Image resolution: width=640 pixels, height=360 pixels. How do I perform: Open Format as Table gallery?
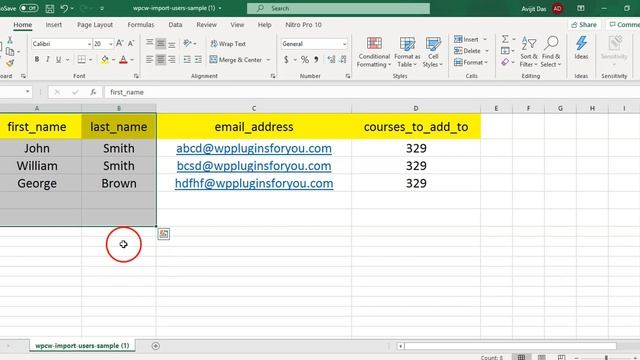coord(407,52)
